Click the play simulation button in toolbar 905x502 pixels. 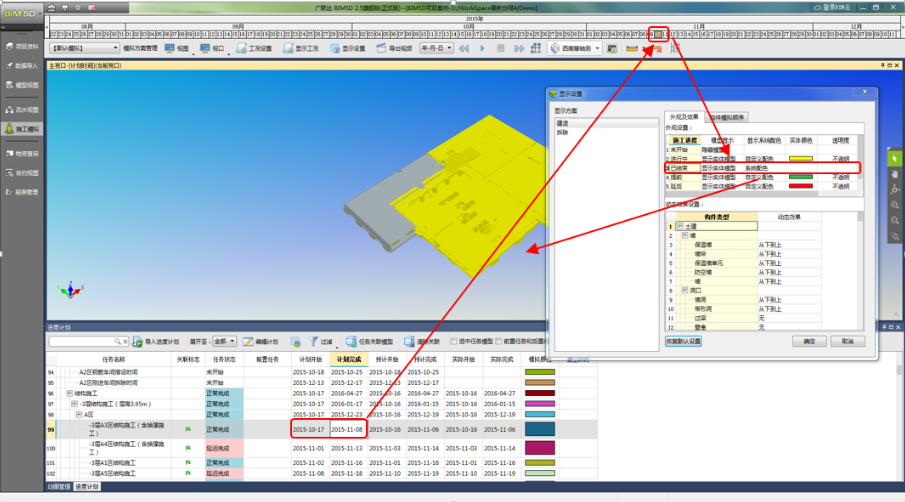click(x=483, y=48)
